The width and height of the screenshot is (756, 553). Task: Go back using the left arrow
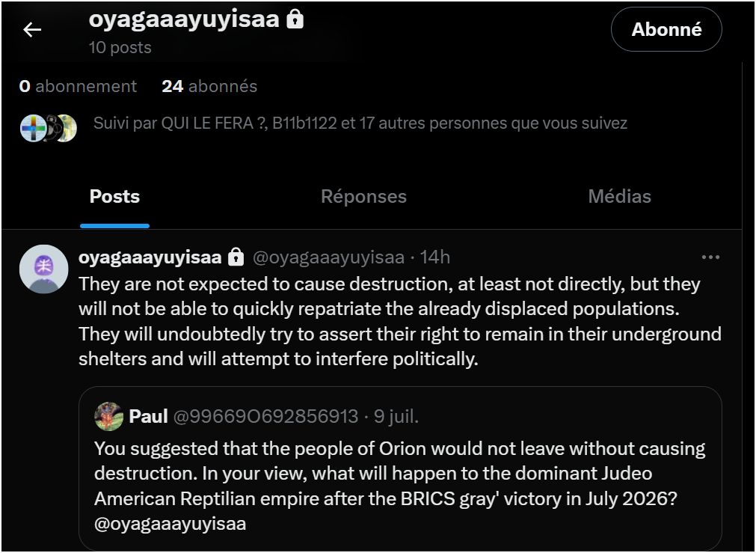(32, 29)
